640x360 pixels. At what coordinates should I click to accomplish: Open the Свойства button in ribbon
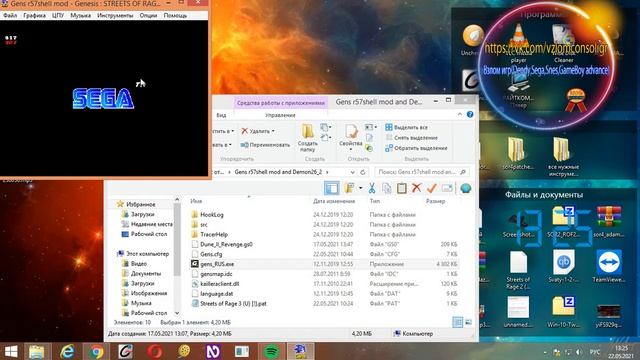[x=351, y=138]
